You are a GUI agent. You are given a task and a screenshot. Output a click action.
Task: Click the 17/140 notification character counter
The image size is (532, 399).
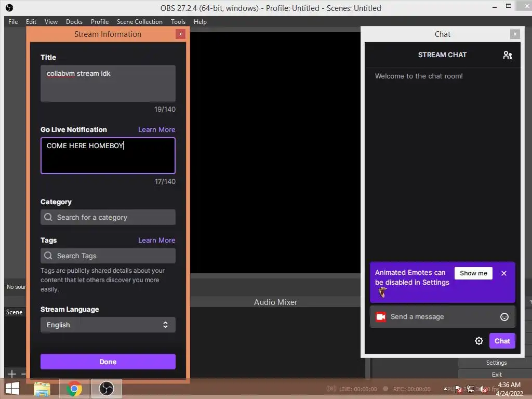coord(165,181)
